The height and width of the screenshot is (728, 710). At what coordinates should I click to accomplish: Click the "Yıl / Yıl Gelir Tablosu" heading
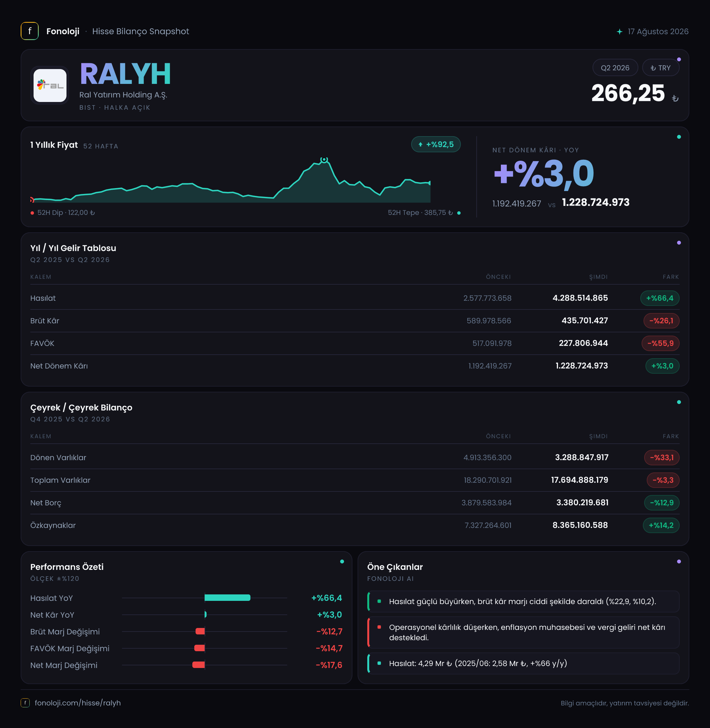(x=73, y=248)
